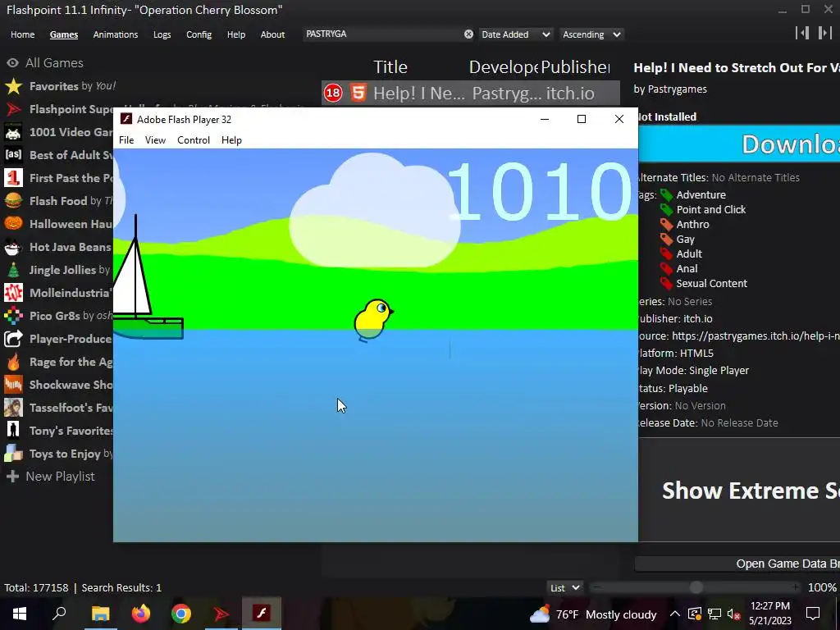Clear the search field with X icon
The image size is (840, 630).
[x=468, y=34]
